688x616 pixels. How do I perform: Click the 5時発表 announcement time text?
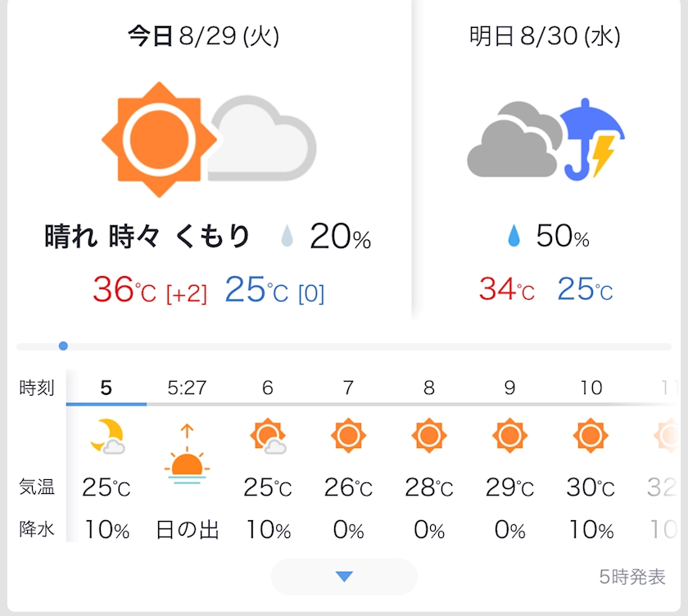(632, 577)
